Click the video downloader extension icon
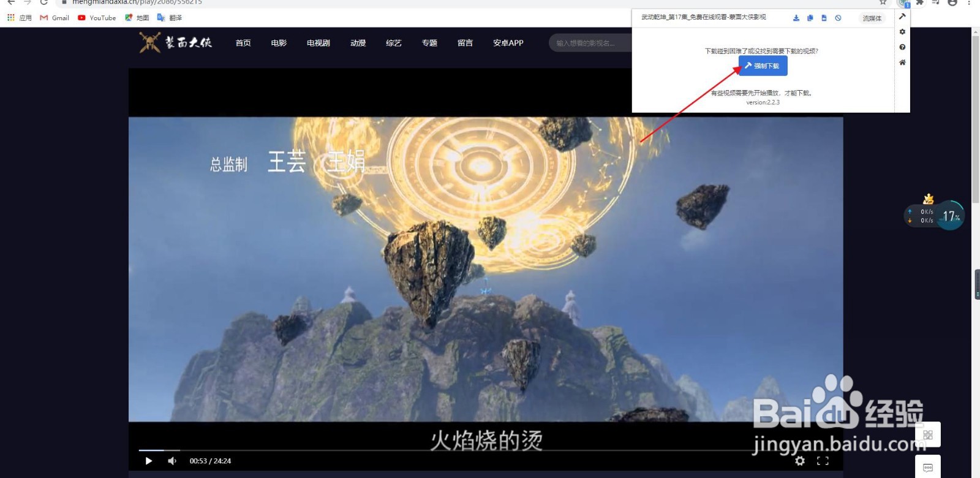 point(902,2)
